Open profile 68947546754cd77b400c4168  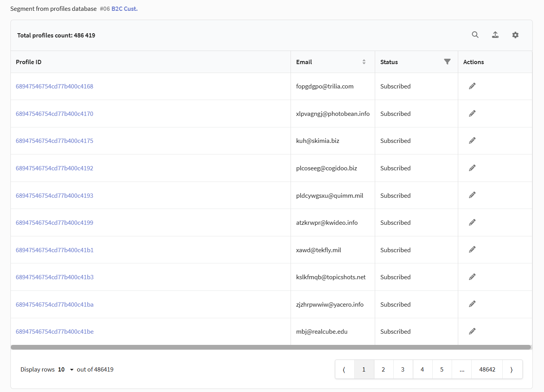(x=54, y=87)
